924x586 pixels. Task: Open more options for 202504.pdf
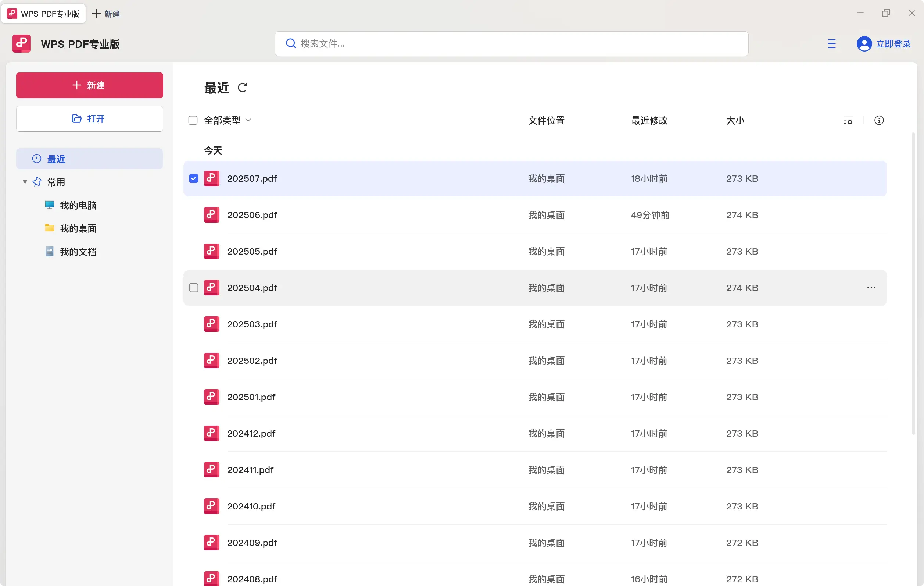tap(871, 287)
